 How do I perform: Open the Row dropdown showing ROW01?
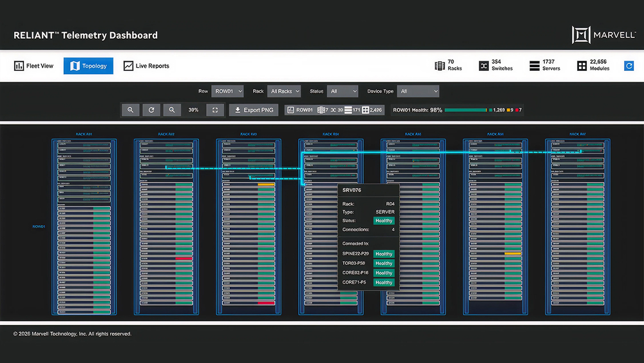pyautogui.click(x=228, y=92)
